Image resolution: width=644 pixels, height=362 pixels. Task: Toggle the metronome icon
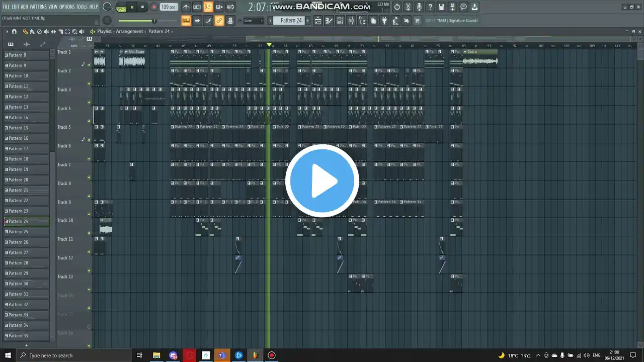(186, 7)
